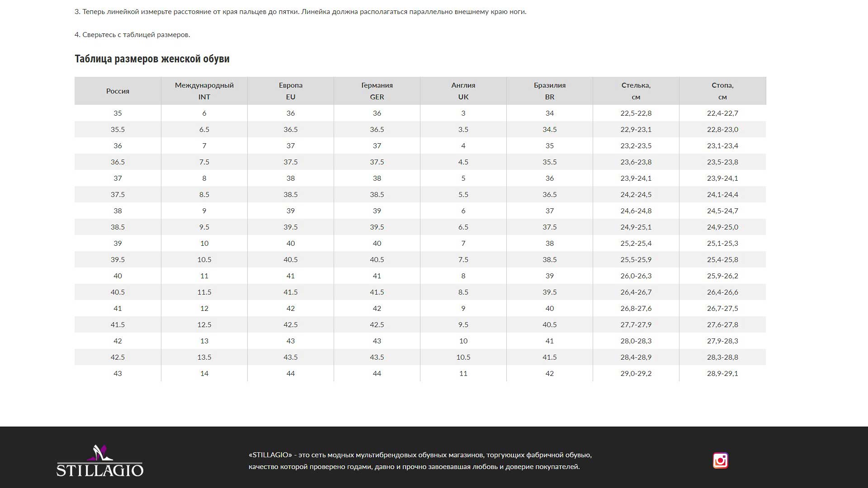The width and height of the screenshot is (868, 488).
Task: Click the Стопа, см column header
Action: (722, 91)
